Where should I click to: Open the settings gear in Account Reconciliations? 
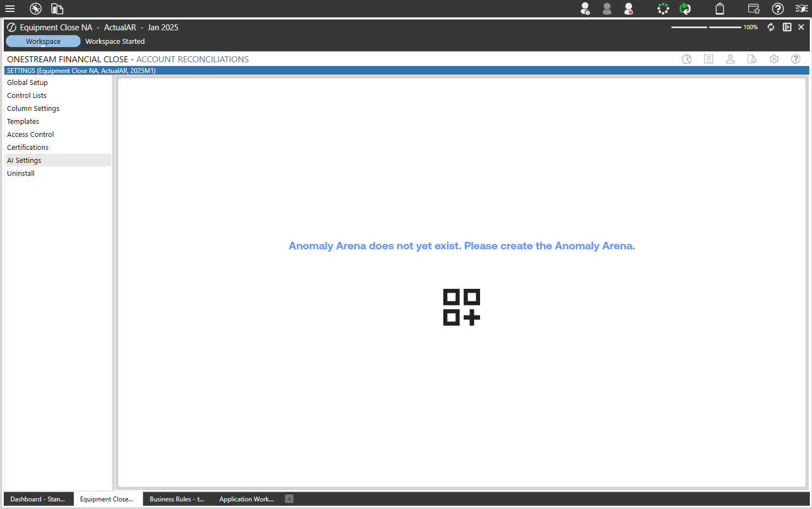[774, 59]
